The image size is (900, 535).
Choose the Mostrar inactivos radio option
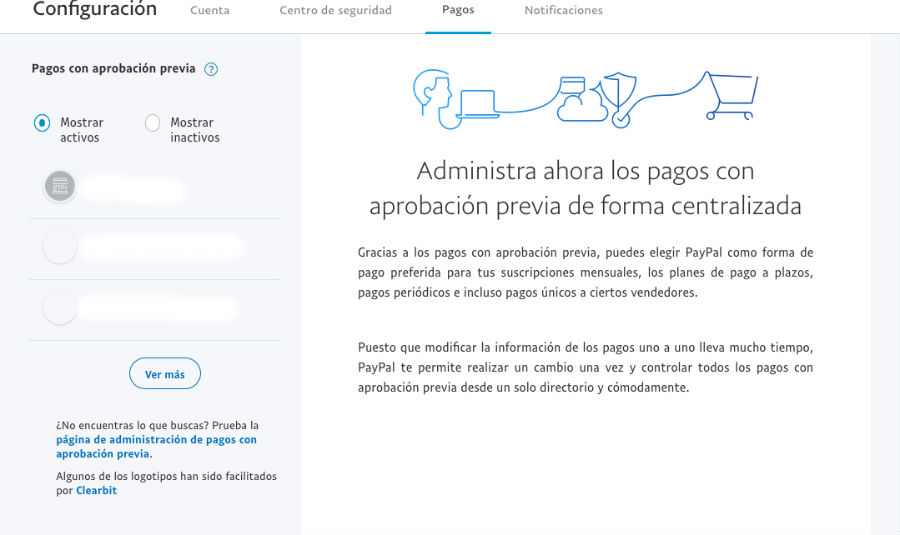point(152,123)
